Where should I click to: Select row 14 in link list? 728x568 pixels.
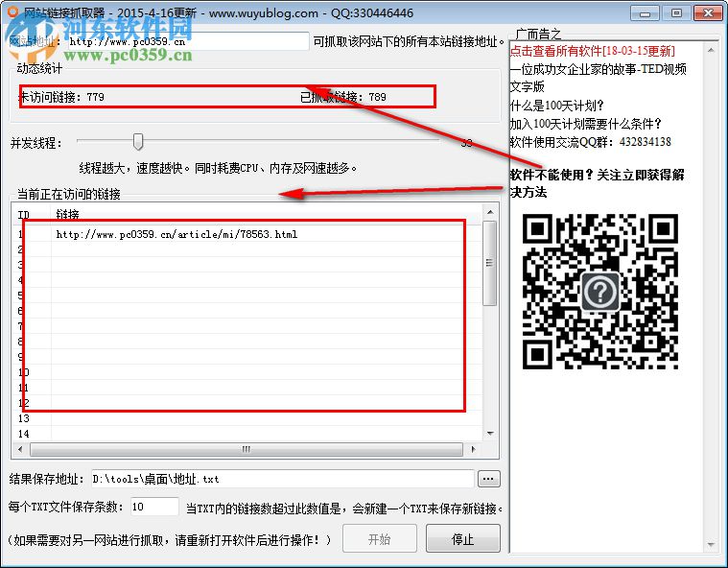click(x=247, y=434)
